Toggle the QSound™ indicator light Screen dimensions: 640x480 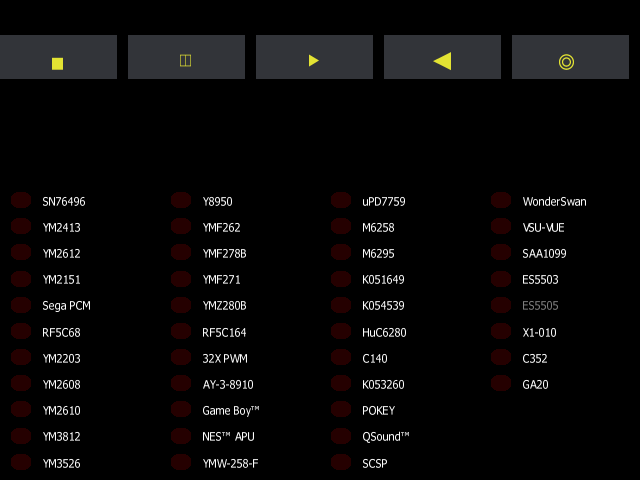(x=341, y=436)
